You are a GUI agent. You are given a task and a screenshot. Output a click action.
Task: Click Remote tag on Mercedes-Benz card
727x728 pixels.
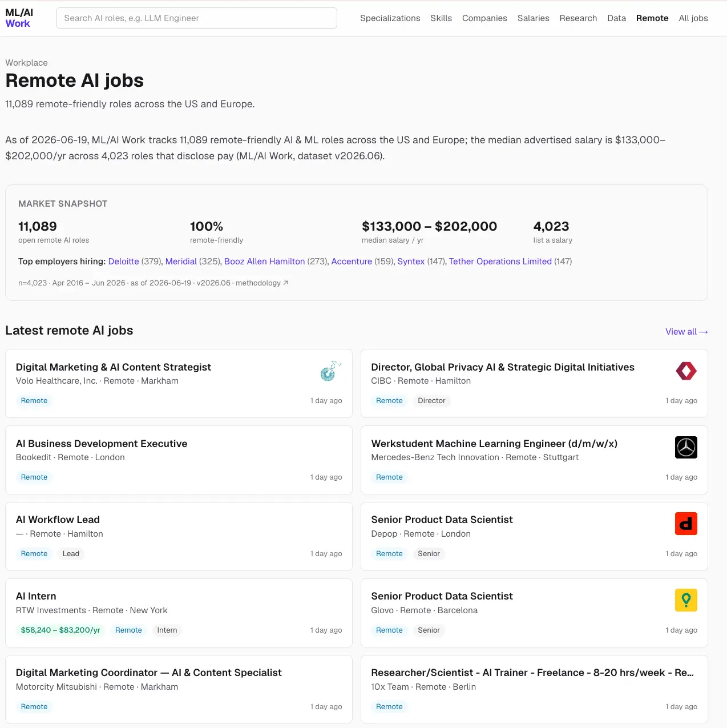(x=389, y=477)
